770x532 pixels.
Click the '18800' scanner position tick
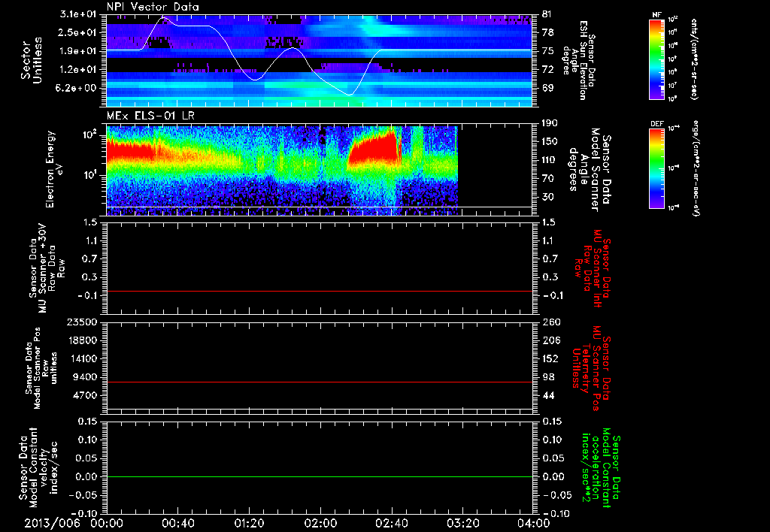click(82, 340)
